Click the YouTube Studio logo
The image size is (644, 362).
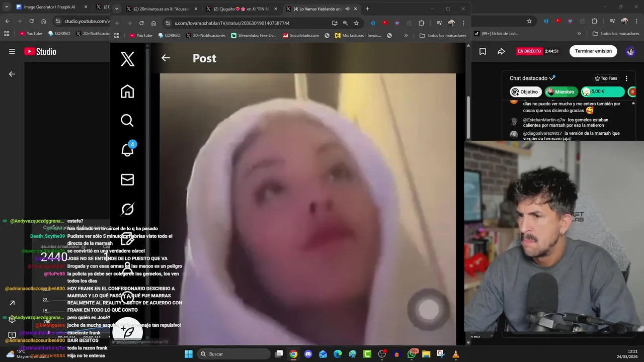coord(40,51)
